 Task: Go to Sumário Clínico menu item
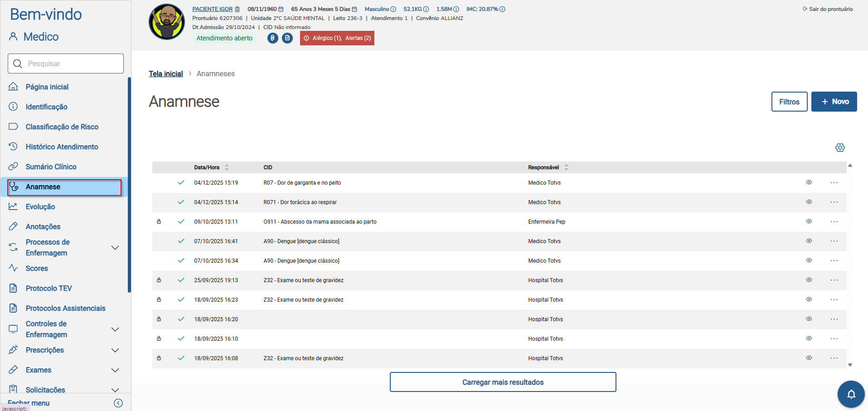[x=51, y=167]
